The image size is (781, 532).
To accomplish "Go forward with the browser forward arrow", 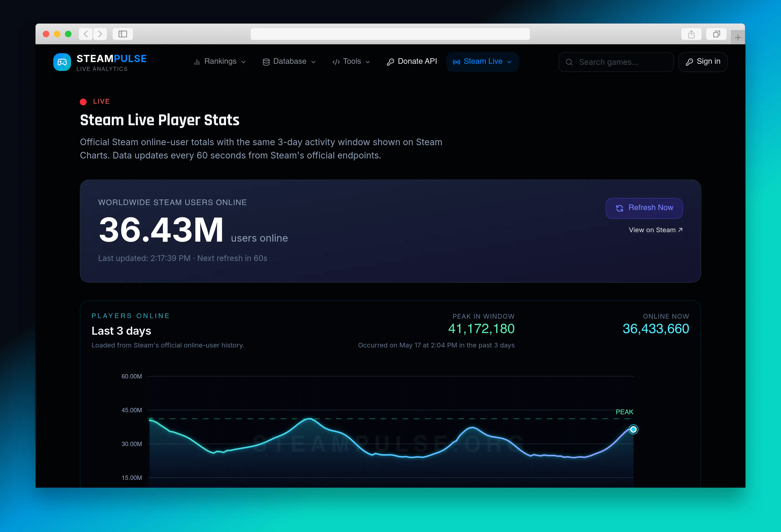I will click(x=100, y=34).
